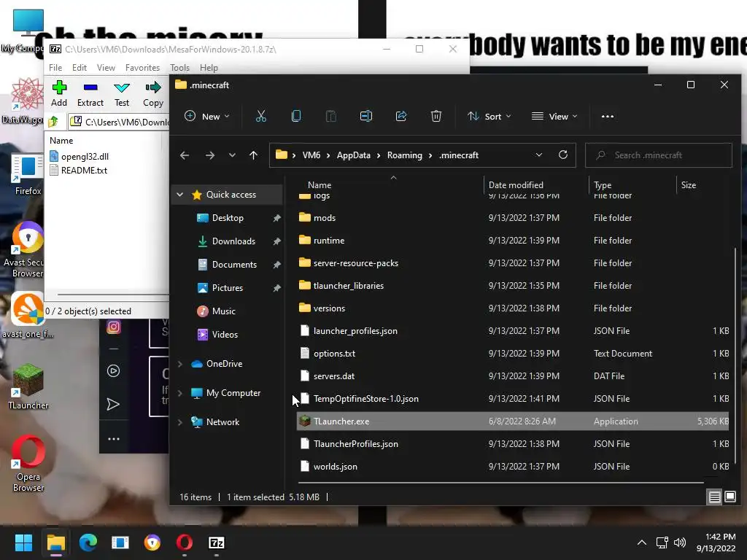This screenshot has width=747, height=560.
Task: Click Roaming in breadcrumb path
Action: pyautogui.click(x=404, y=155)
